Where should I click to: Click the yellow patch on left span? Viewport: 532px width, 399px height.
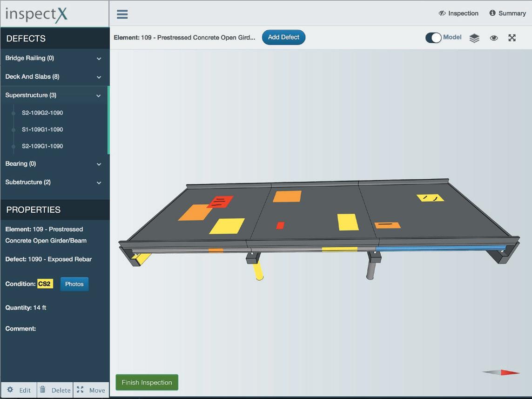click(227, 226)
